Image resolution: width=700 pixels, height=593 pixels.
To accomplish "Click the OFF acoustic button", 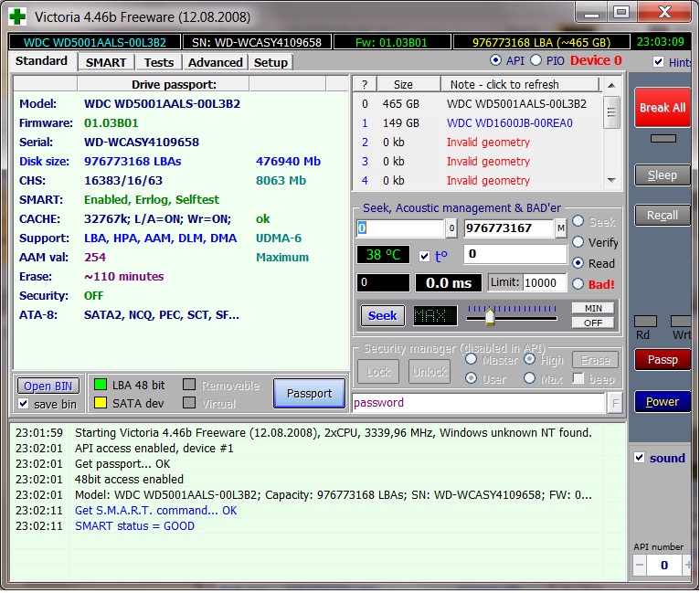I will click(593, 323).
